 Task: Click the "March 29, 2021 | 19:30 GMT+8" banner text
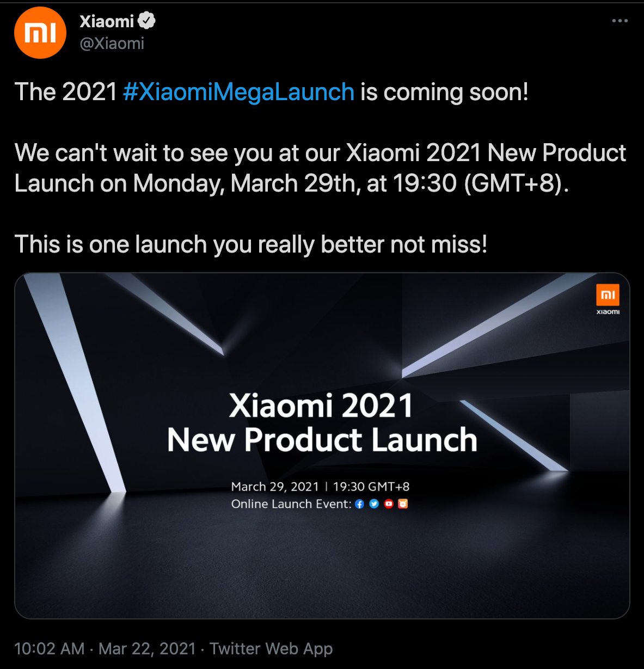320,486
